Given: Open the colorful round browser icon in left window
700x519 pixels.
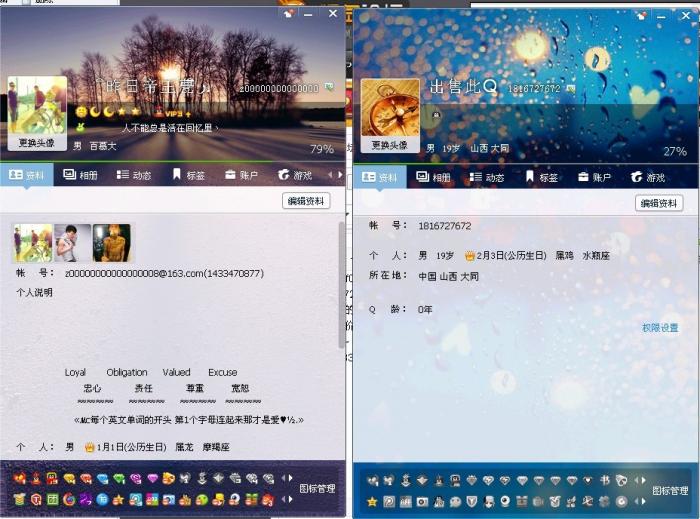Looking at the screenshot, I should pyautogui.click(x=69, y=499).
